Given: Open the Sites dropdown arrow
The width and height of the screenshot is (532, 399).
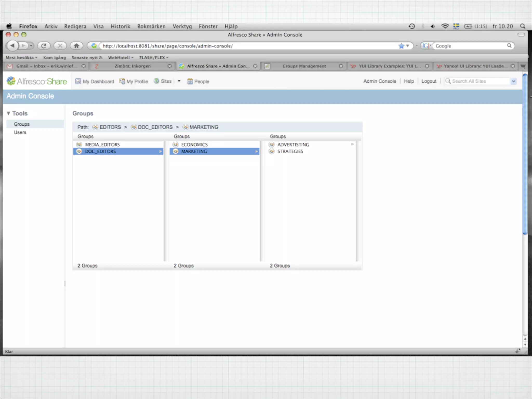Looking at the screenshot, I should [179, 81].
